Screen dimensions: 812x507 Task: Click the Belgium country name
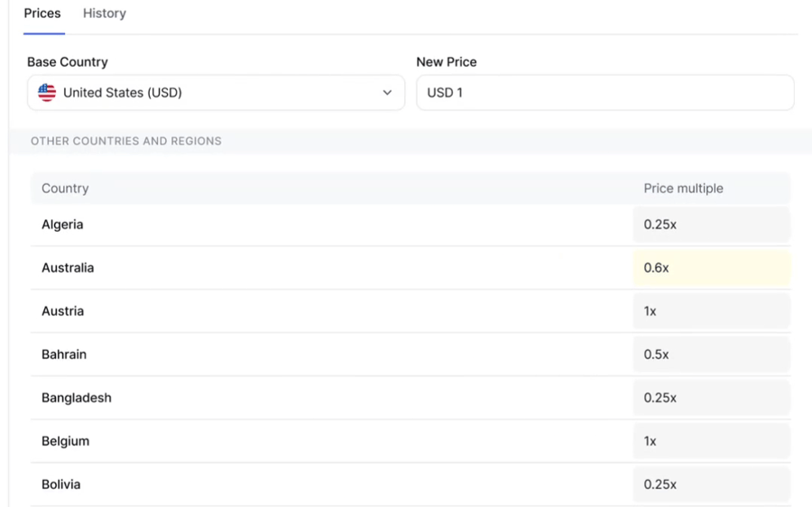pyautogui.click(x=66, y=441)
